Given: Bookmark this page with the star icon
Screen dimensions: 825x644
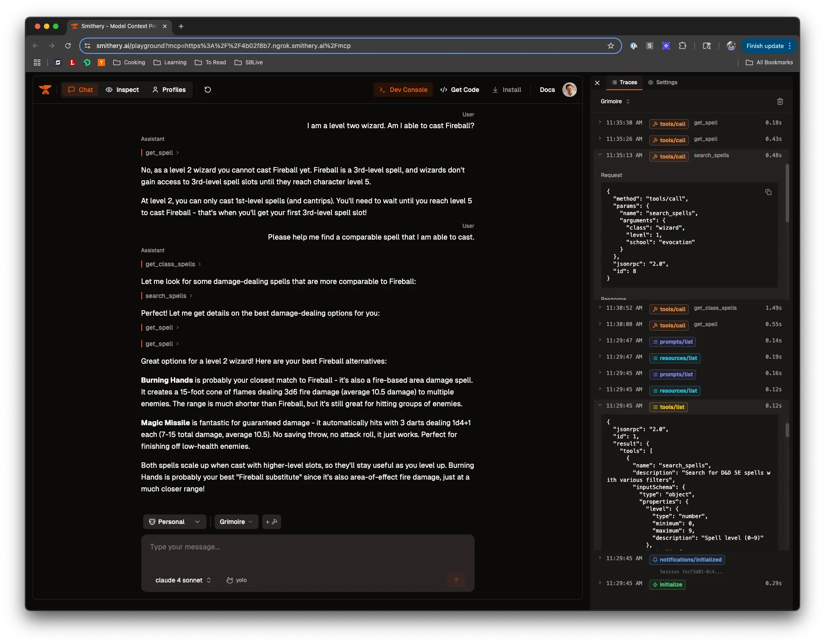Looking at the screenshot, I should [x=611, y=46].
